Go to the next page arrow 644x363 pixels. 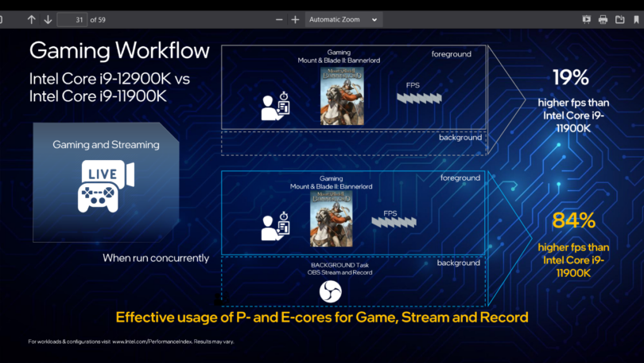(x=48, y=19)
